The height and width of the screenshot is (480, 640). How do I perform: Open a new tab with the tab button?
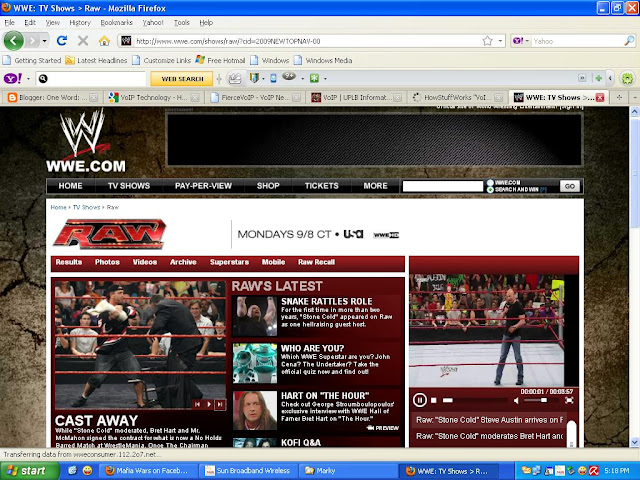619,97
